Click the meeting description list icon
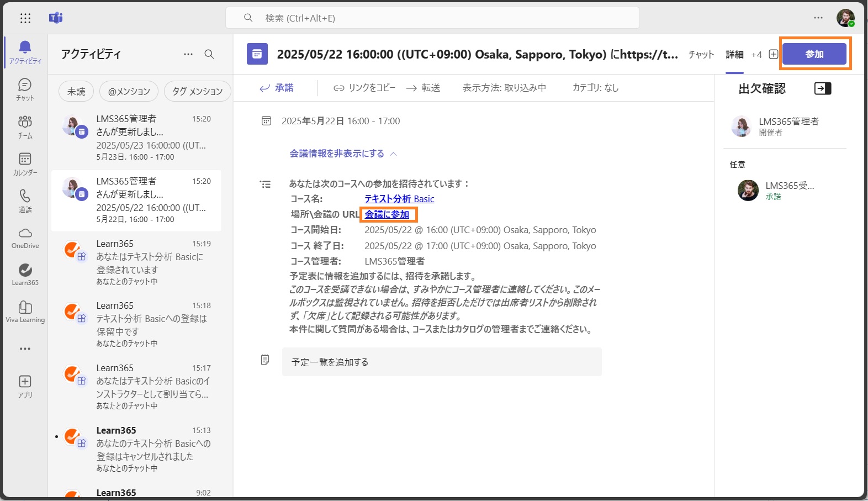The image size is (868, 501). [266, 184]
